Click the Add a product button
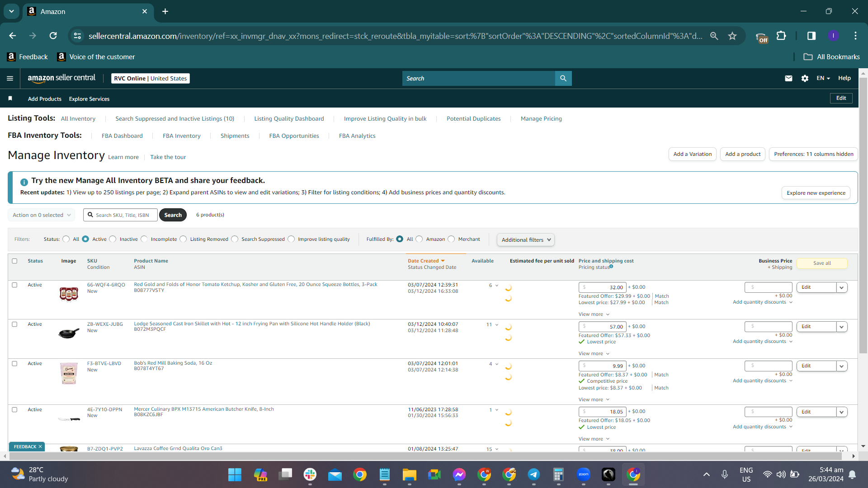 click(x=743, y=154)
